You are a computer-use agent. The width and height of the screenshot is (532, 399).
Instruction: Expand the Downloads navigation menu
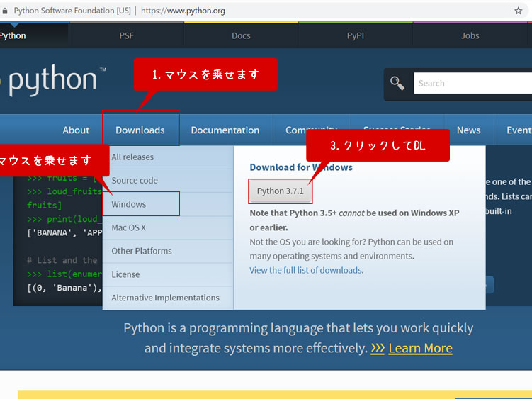pyautogui.click(x=140, y=130)
